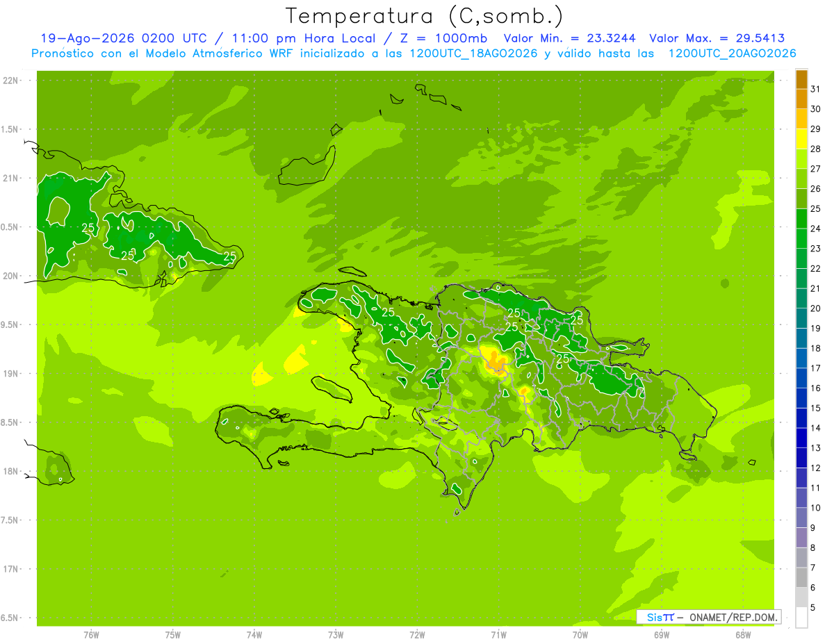Pick the white swatch below 5

801,618
